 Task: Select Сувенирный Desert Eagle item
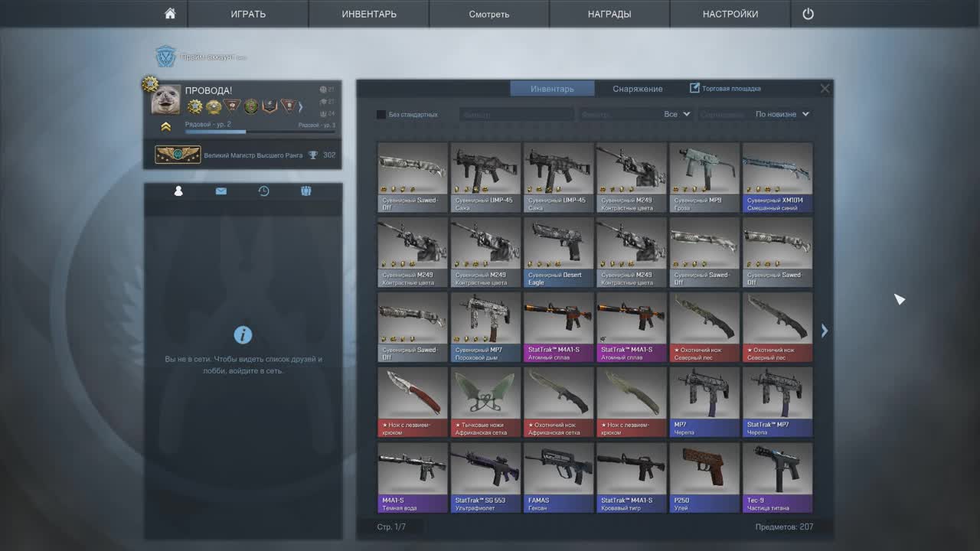(x=558, y=253)
